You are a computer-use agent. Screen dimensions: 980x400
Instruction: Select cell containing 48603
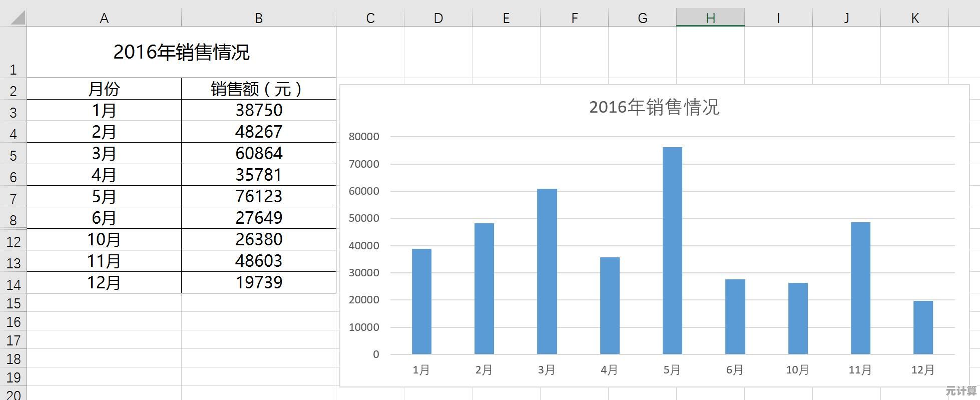tap(258, 261)
